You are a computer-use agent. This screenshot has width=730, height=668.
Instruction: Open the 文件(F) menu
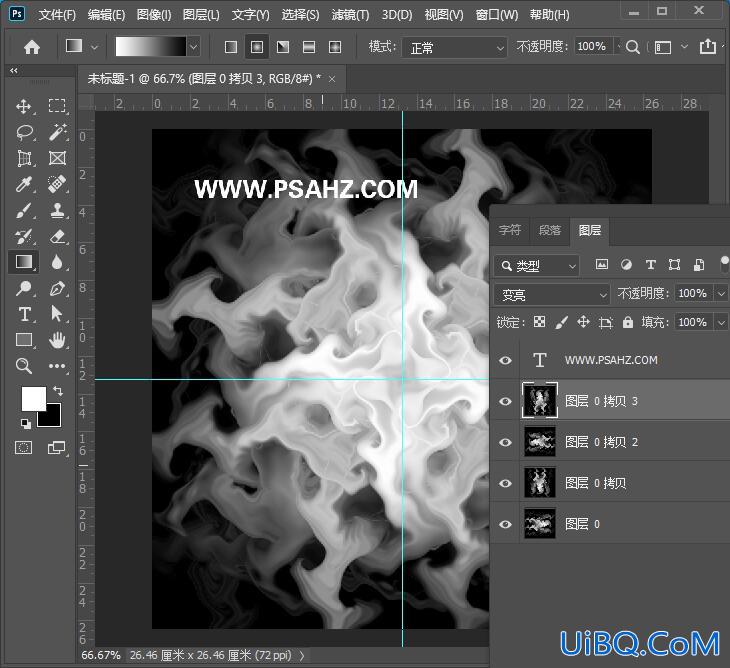[x=57, y=15]
